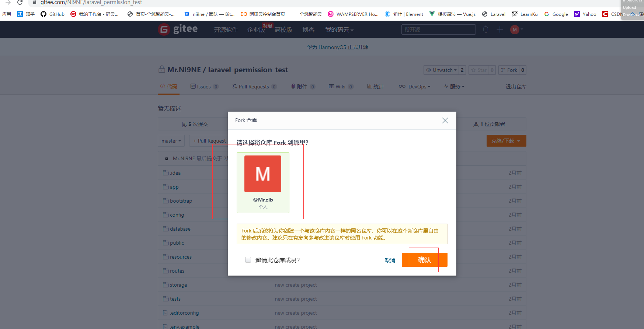Confirm fork with orange 确认 button
This screenshot has width=644, height=329.
pos(424,260)
